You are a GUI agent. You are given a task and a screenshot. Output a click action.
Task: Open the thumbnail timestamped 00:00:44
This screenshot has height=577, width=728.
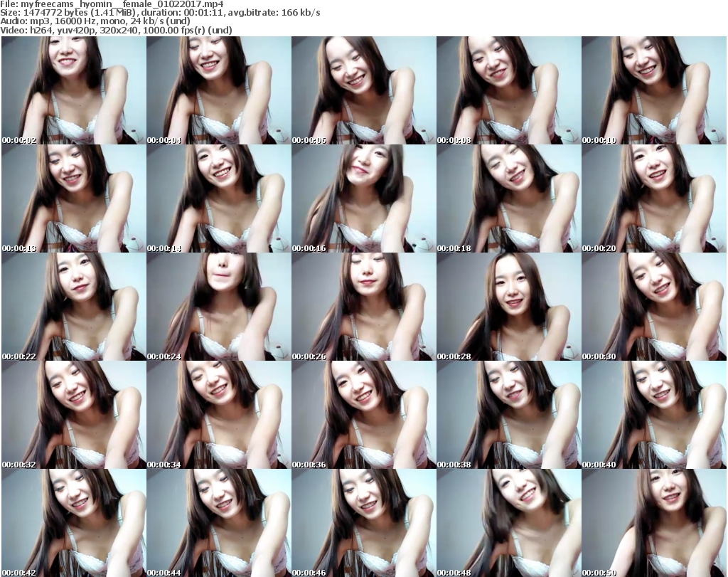[x=219, y=523]
